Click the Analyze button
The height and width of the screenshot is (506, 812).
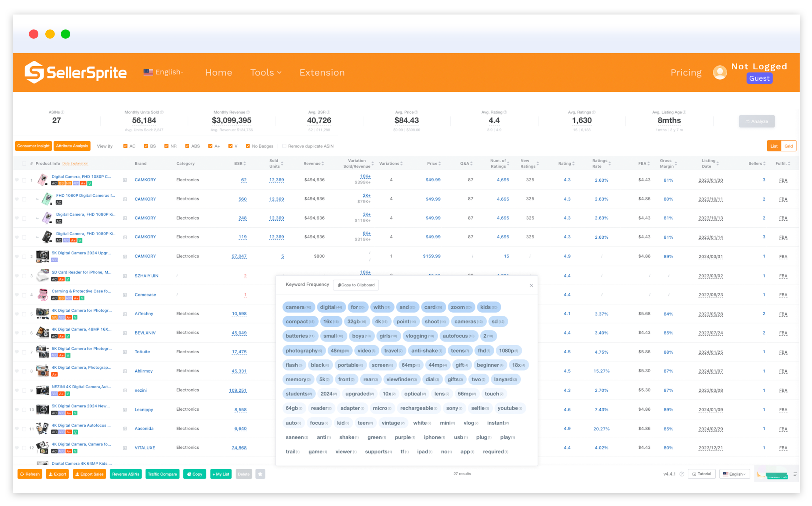pyautogui.click(x=756, y=121)
